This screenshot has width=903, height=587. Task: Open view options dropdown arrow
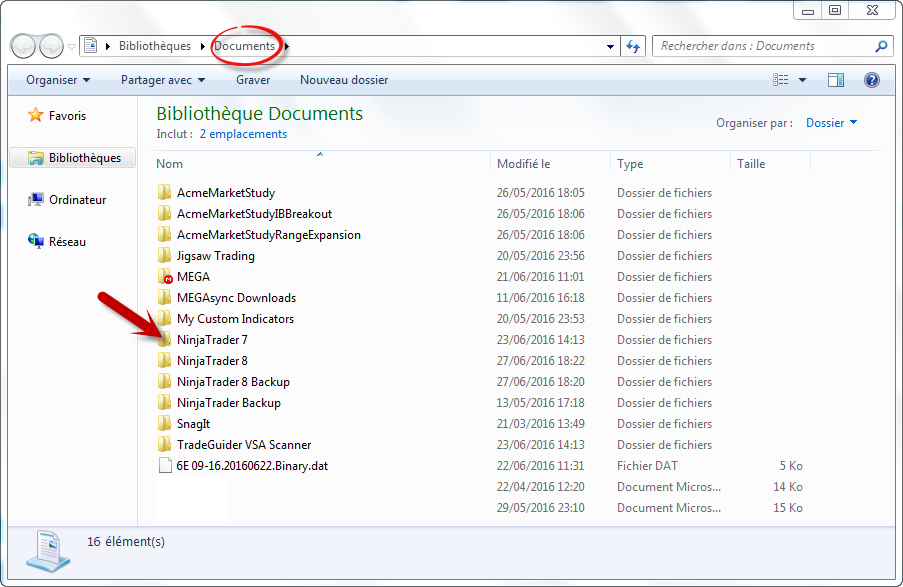802,80
